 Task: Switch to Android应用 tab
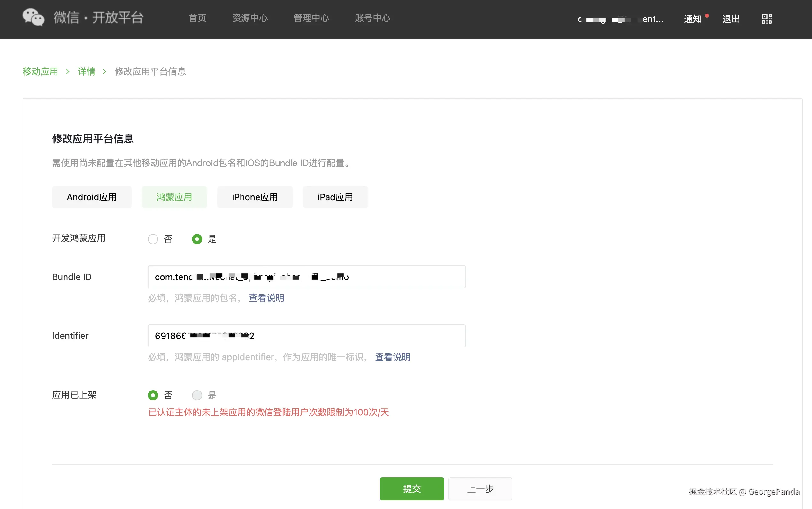pos(92,197)
